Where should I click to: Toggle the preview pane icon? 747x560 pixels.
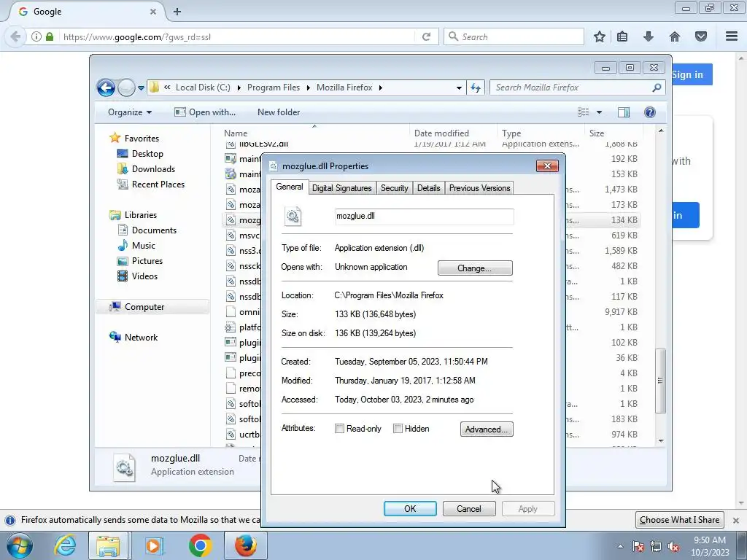624,112
